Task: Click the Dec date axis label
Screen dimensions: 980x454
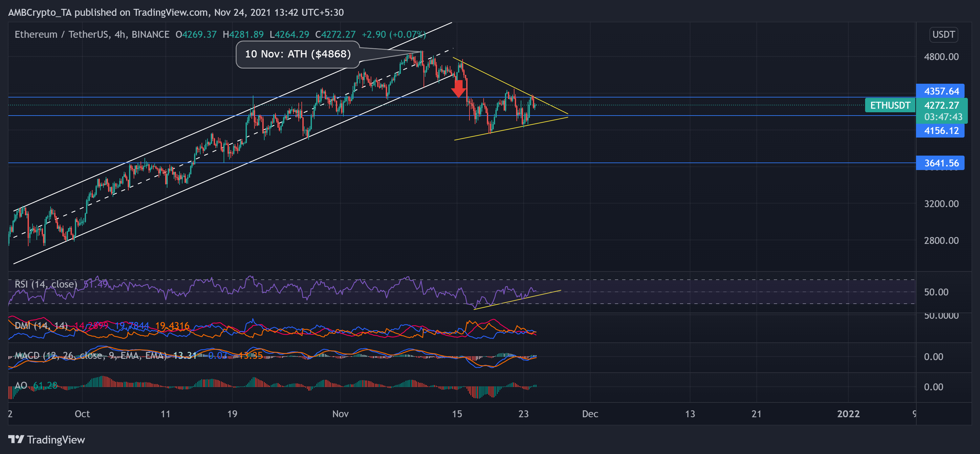Action: tap(590, 414)
